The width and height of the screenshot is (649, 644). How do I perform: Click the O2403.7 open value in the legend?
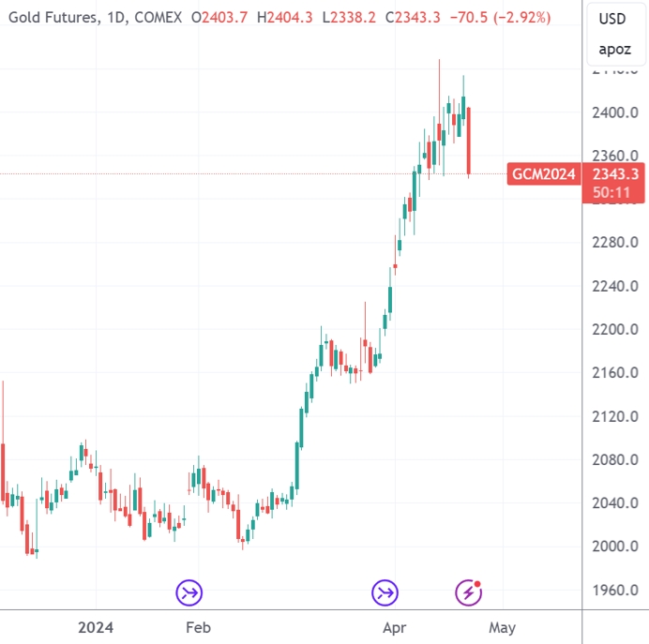pos(219,18)
